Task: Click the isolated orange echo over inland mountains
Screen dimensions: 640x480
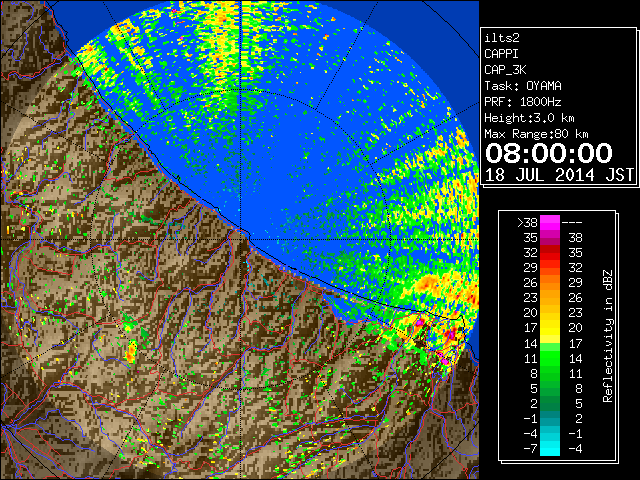Action: pos(131,353)
